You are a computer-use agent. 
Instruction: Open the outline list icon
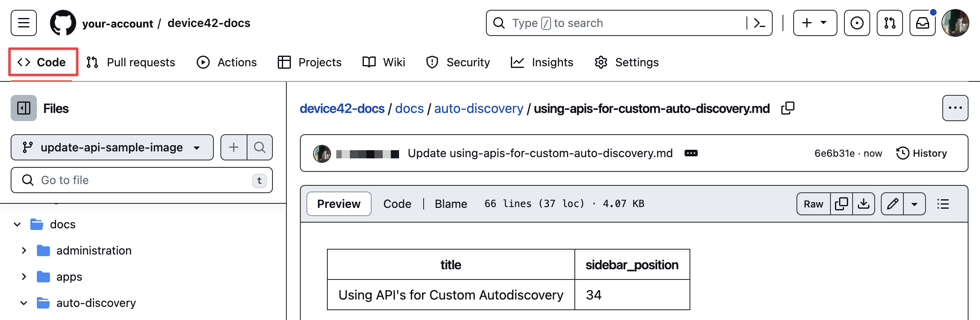click(943, 204)
